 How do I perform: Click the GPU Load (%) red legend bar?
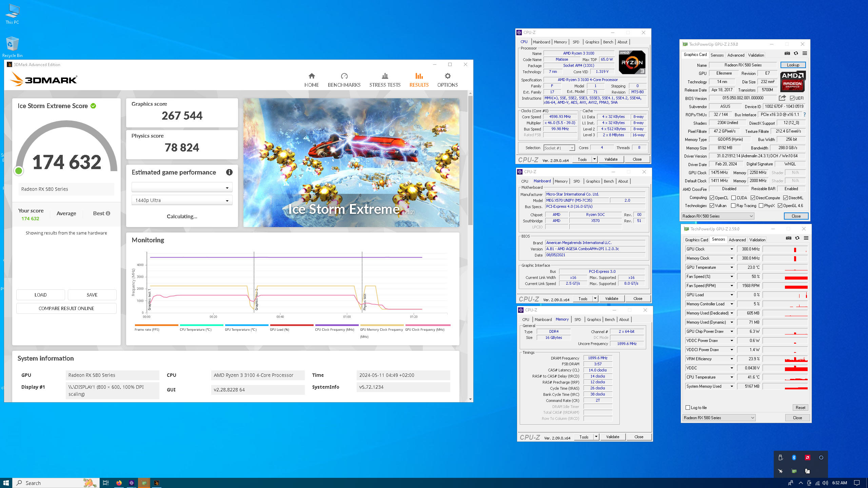pyautogui.click(x=292, y=325)
